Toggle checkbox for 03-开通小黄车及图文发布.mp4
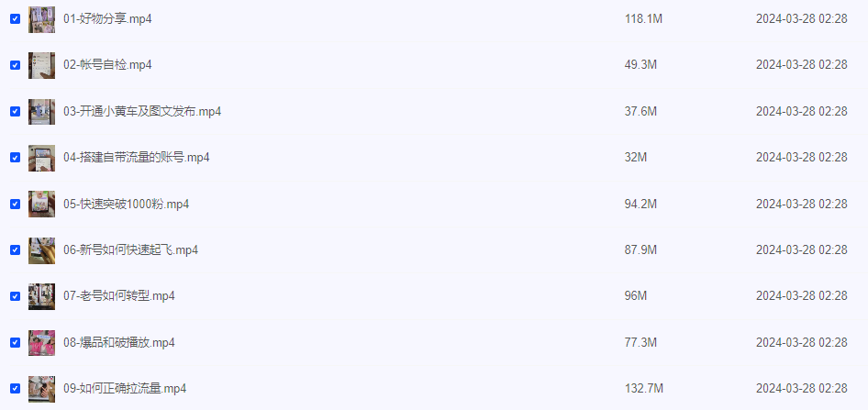This screenshot has height=410, width=868. [15, 111]
